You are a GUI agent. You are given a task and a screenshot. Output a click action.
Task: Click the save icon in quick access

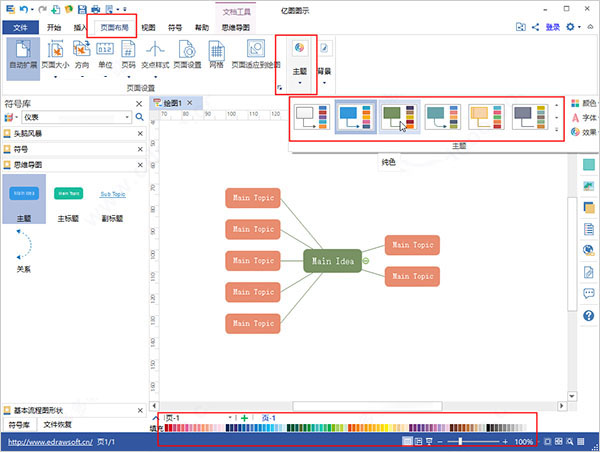tap(82, 9)
